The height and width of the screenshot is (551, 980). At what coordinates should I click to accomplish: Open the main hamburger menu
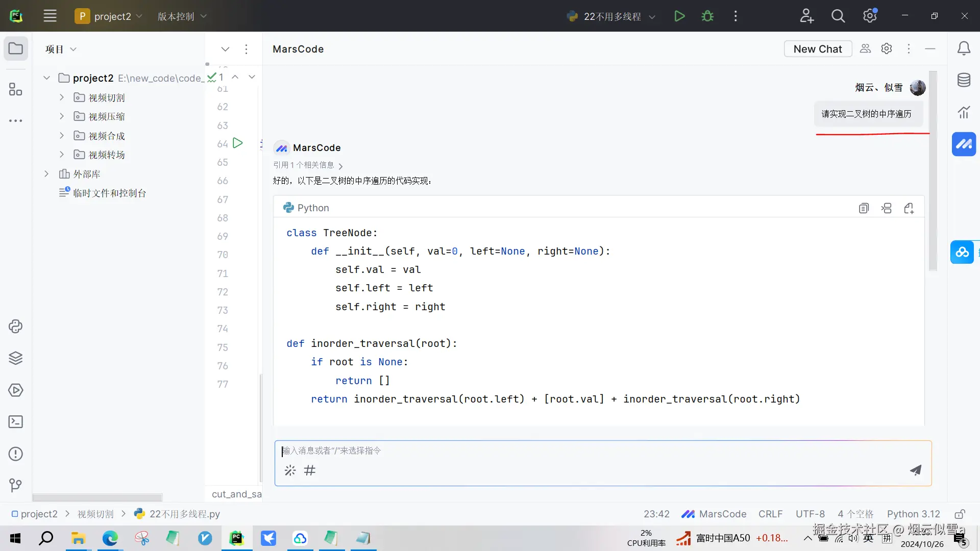click(50, 16)
